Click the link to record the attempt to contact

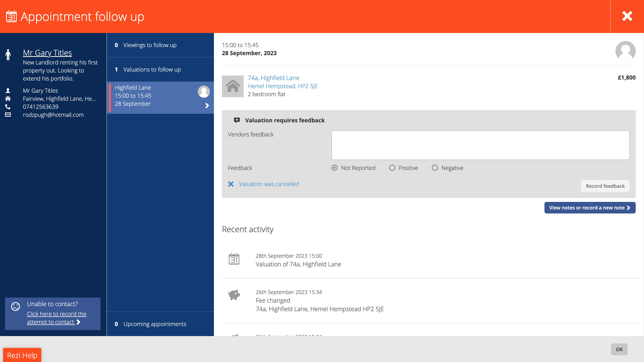[x=56, y=318]
